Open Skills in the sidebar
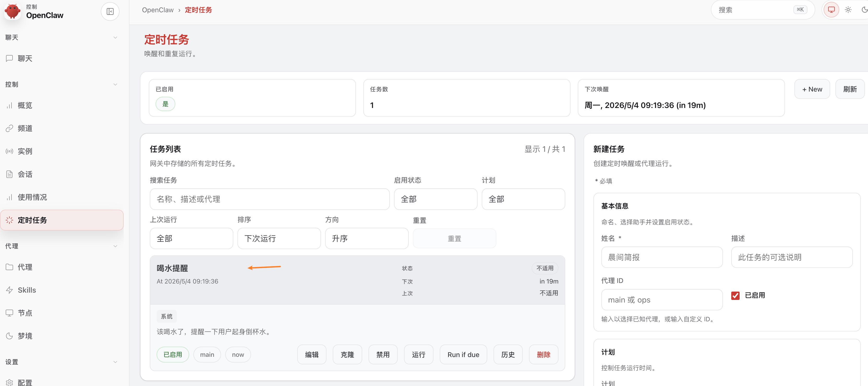868x386 pixels. pyautogui.click(x=62, y=290)
